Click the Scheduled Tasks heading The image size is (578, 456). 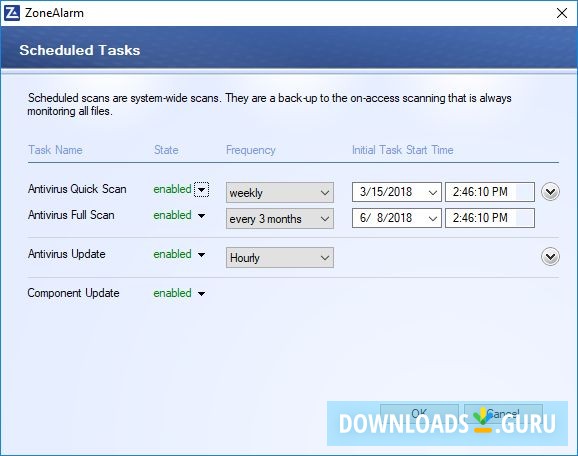tap(80, 50)
